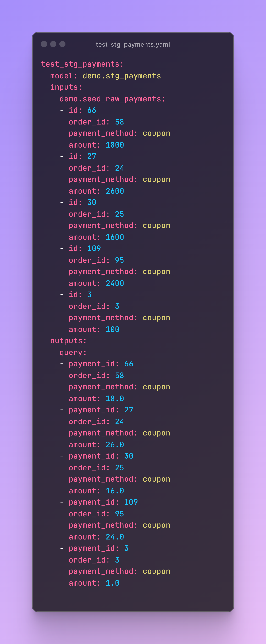Click the third gray window dot

click(62, 44)
